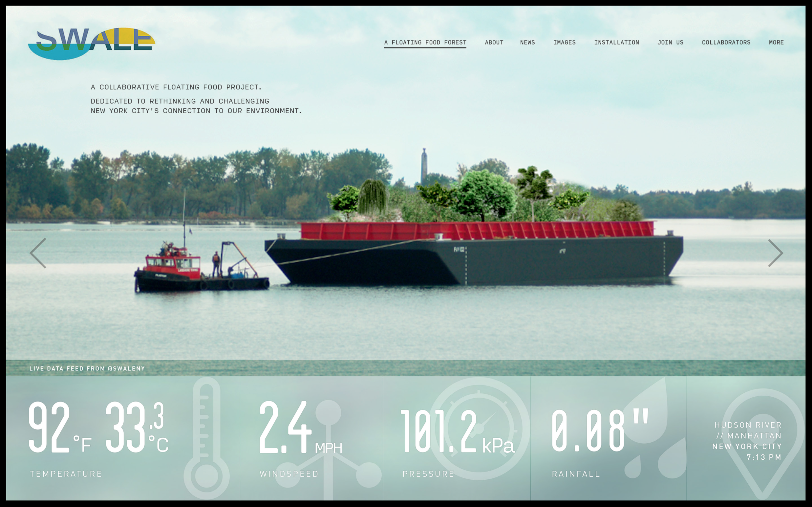Go to the News page
The image size is (812, 507).
click(527, 43)
